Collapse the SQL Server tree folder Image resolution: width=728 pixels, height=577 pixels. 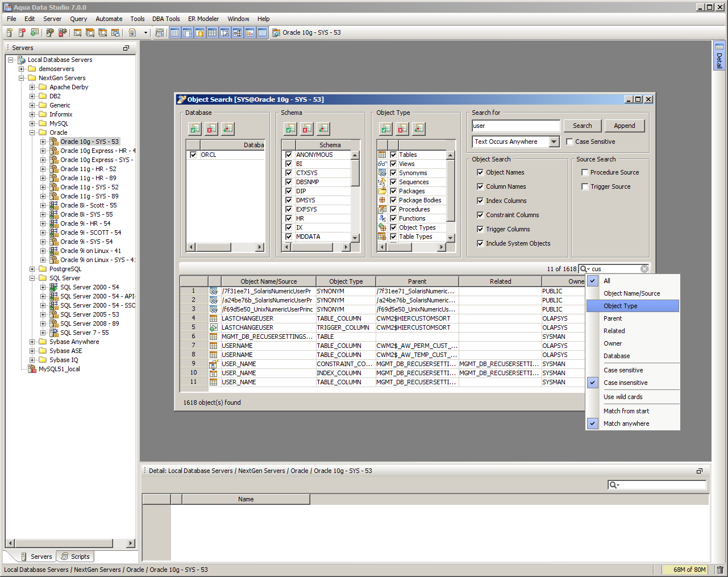(x=32, y=278)
